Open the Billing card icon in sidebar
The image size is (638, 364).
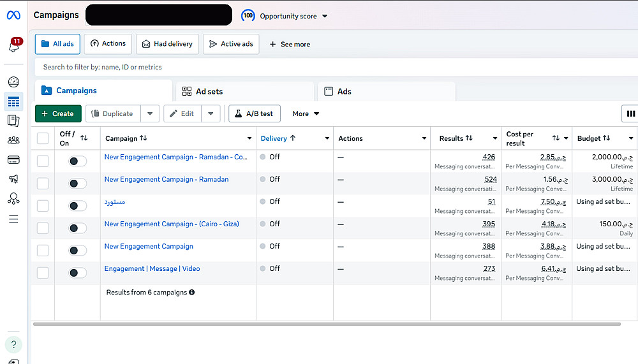13,159
